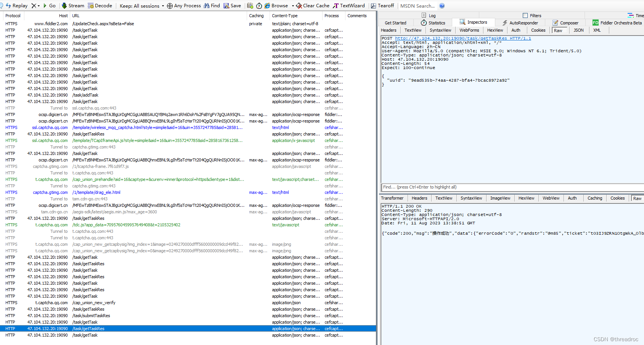This screenshot has width=644, height=345.
Task: Sort sessions by Protocol column header
Action: coord(13,16)
